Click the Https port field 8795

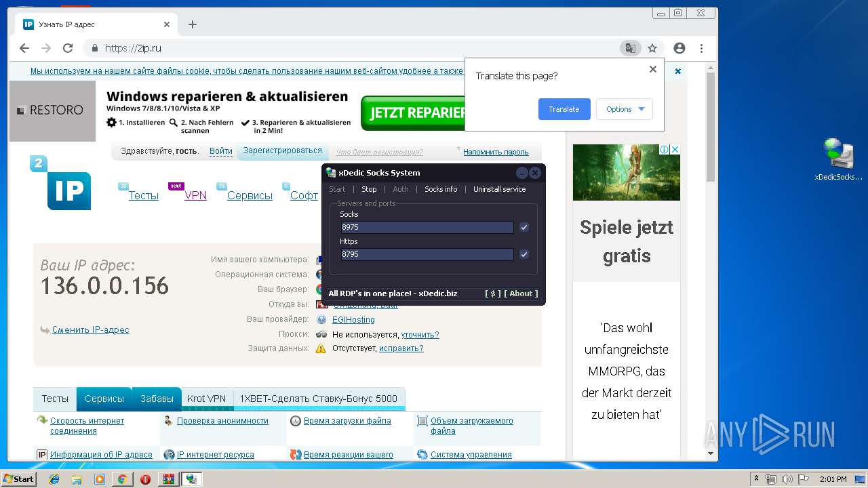pos(427,255)
